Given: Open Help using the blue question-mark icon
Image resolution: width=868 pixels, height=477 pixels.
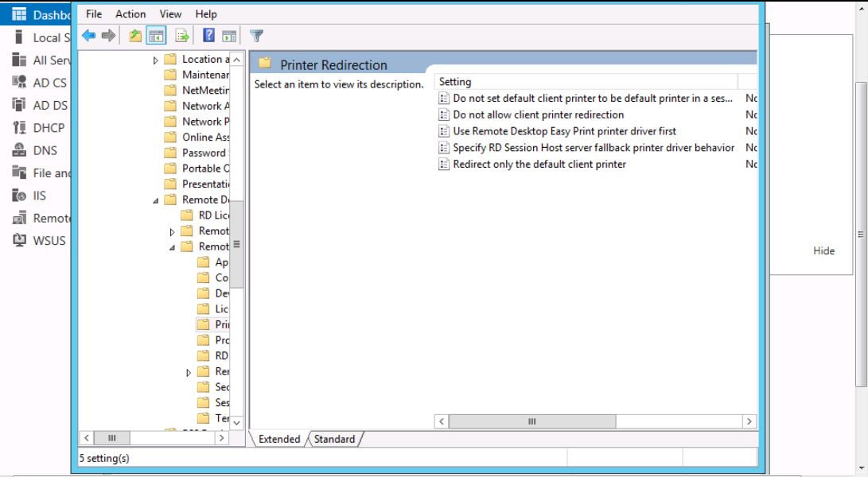Looking at the screenshot, I should (x=208, y=36).
